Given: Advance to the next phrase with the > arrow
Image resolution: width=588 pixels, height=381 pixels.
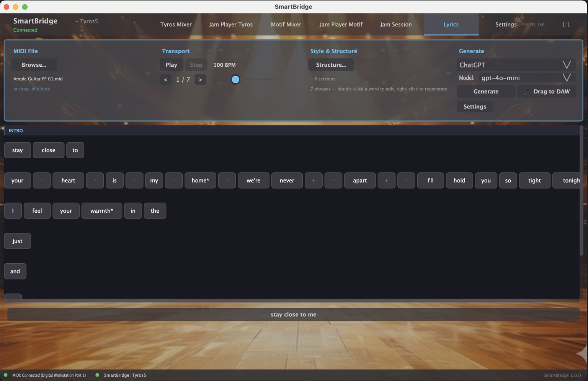Looking at the screenshot, I should click(200, 79).
